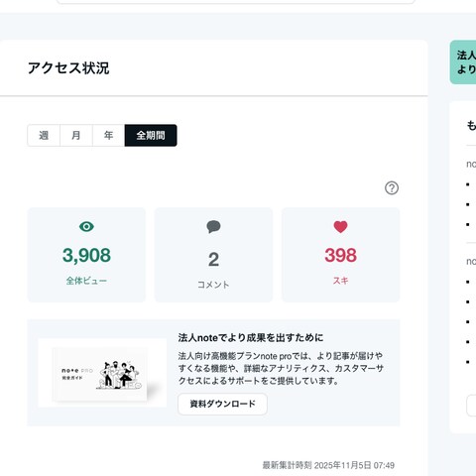Select the 年 period tab

109,135
